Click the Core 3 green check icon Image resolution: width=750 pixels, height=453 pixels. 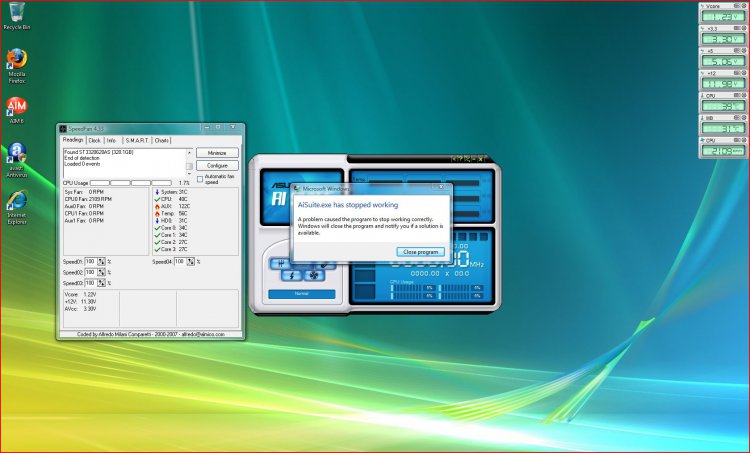click(157, 249)
